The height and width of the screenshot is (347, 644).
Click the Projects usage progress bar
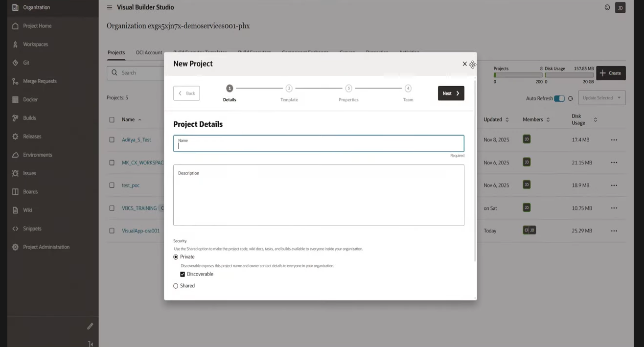518,75
